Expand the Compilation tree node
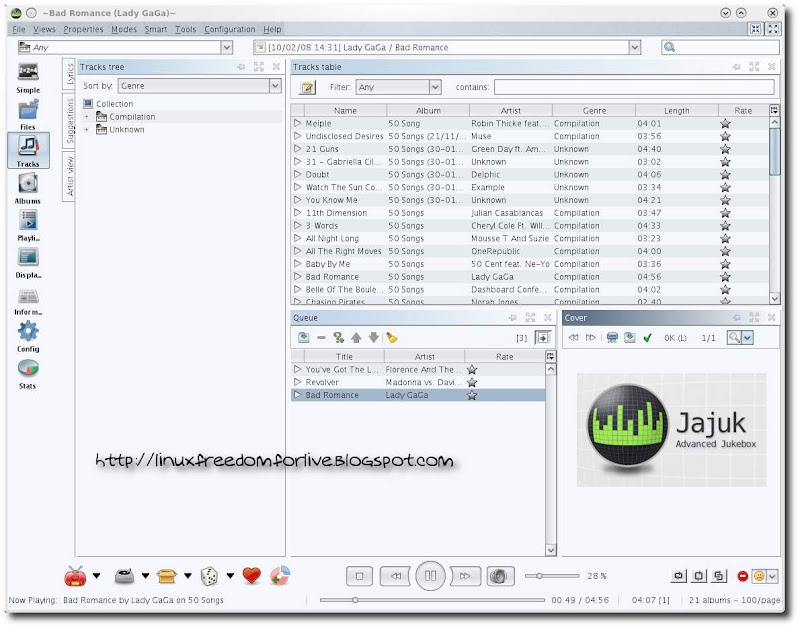Viewport: 800px width, 628px height. [86, 117]
